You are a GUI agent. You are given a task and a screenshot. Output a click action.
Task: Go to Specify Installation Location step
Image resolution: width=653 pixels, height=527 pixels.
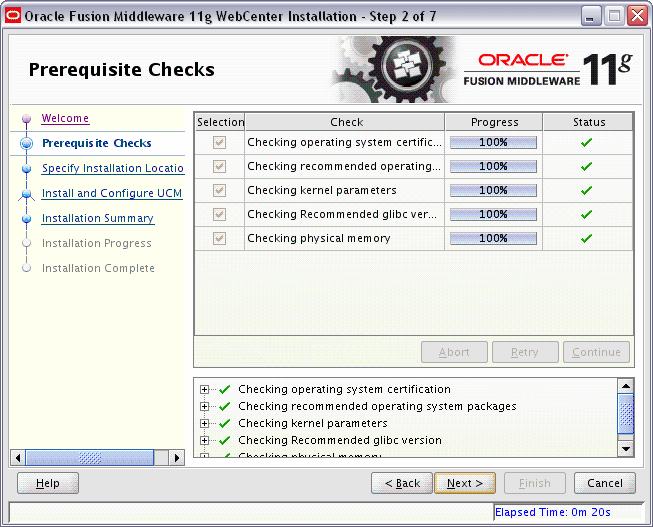pyautogui.click(x=112, y=168)
